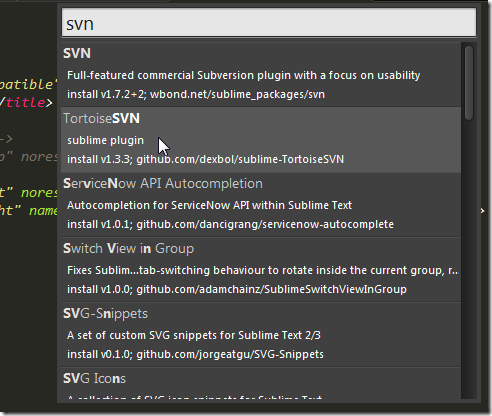Click "install v1.7.2+2; wbond.net/sublime_packages/svn" text
The image size is (492, 416).
point(196,94)
